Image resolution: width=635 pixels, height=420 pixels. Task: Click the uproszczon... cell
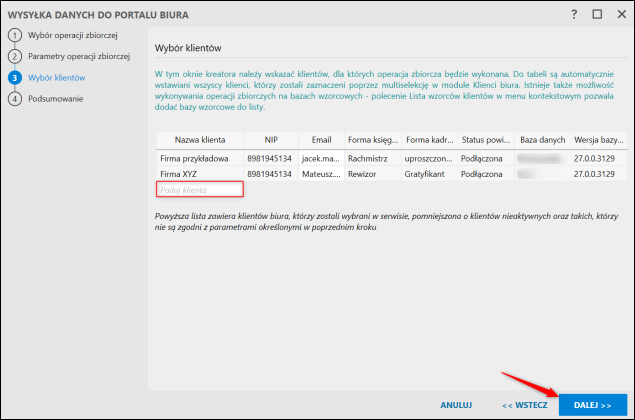pyautogui.click(x=428, y=158)
